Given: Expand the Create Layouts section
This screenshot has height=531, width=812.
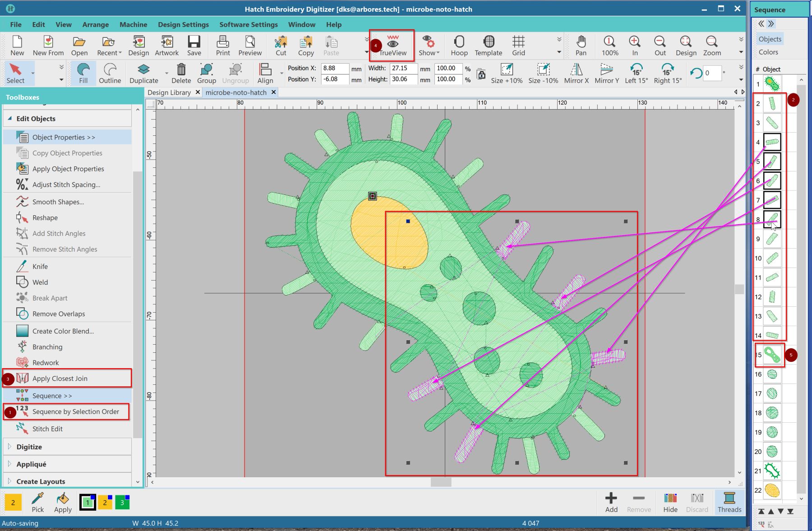Looking at the screenshot, I should coord(9,481).
